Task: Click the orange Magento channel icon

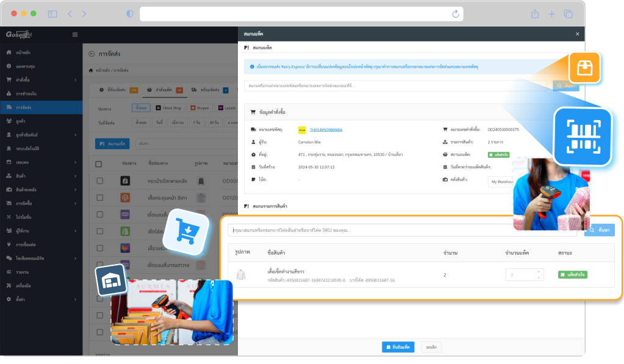Action: click(x=125, y=198)
